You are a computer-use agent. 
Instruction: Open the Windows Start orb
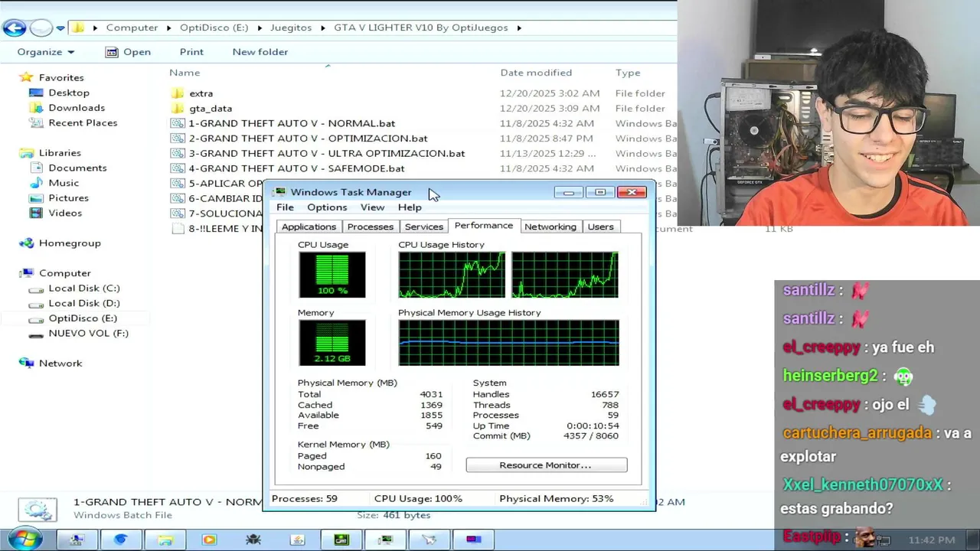click(24, 538)
